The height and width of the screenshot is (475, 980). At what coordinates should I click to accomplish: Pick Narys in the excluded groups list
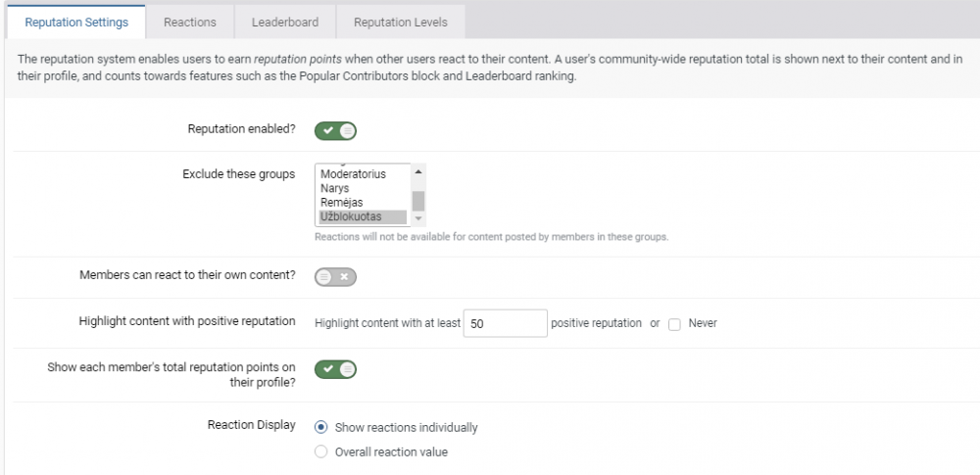pos(335,188)
